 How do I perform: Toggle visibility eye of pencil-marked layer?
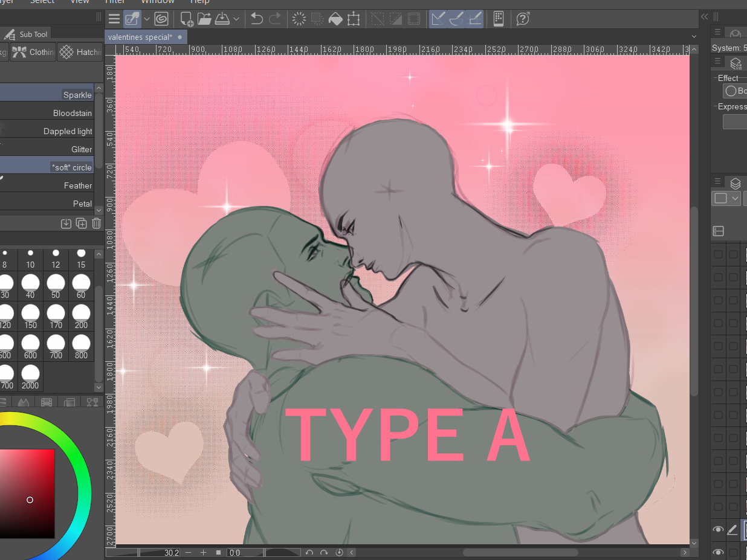718,530
